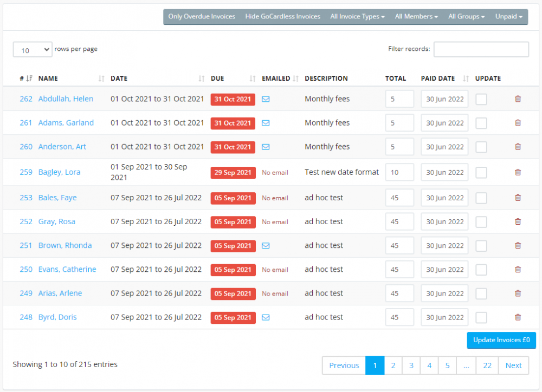Delete Byrd, Doris invoice with trash icon

(x=518, y=317)
